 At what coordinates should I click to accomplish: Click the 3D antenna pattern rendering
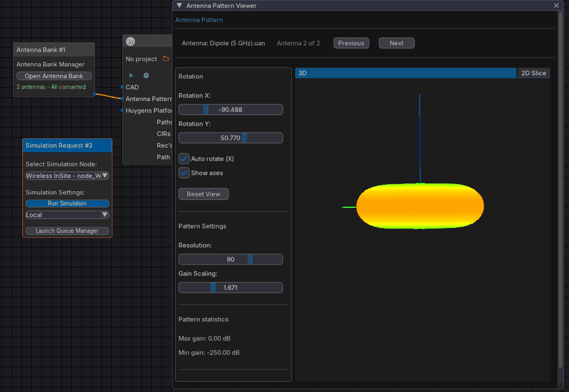click(420, 206)
